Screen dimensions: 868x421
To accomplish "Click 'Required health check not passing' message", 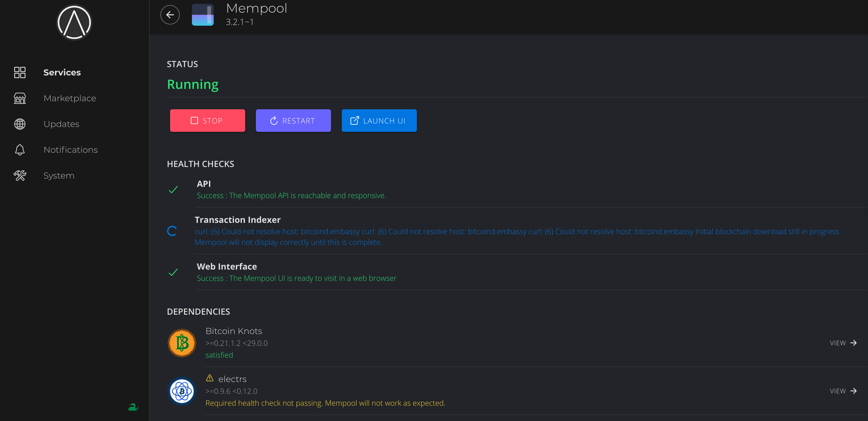I will click(x=326, y=403).
